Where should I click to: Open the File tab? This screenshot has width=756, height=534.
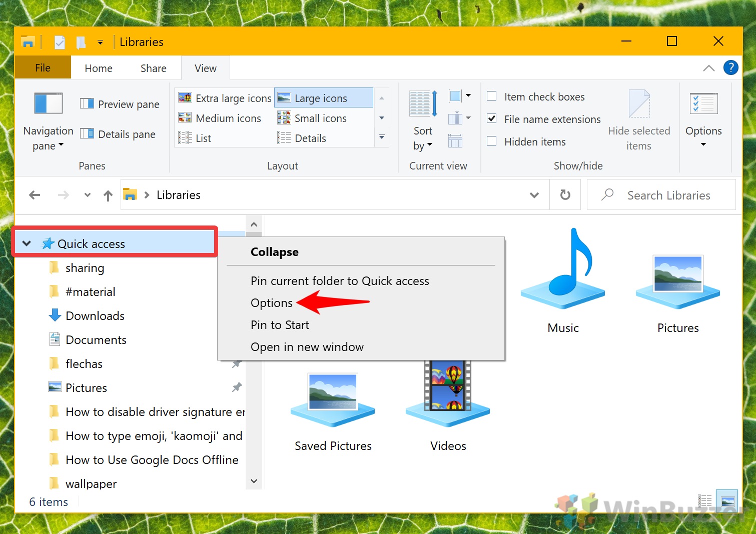[43, 67]
